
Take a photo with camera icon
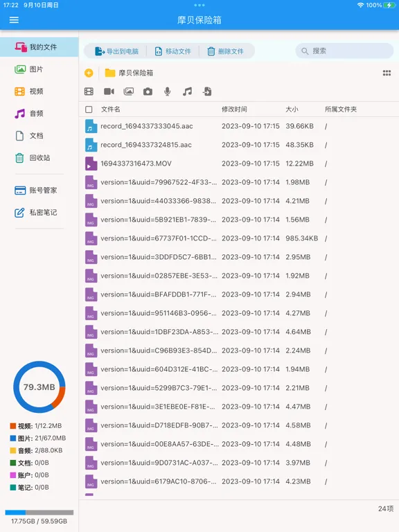[148, 91]
